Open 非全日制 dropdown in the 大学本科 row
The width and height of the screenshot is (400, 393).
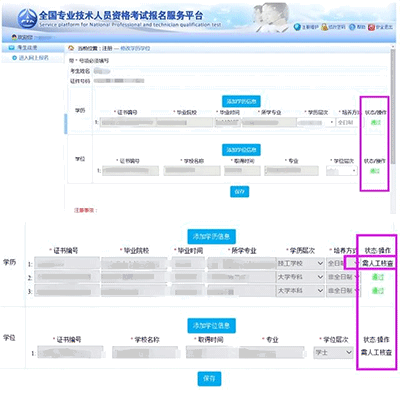pos(343,291)
